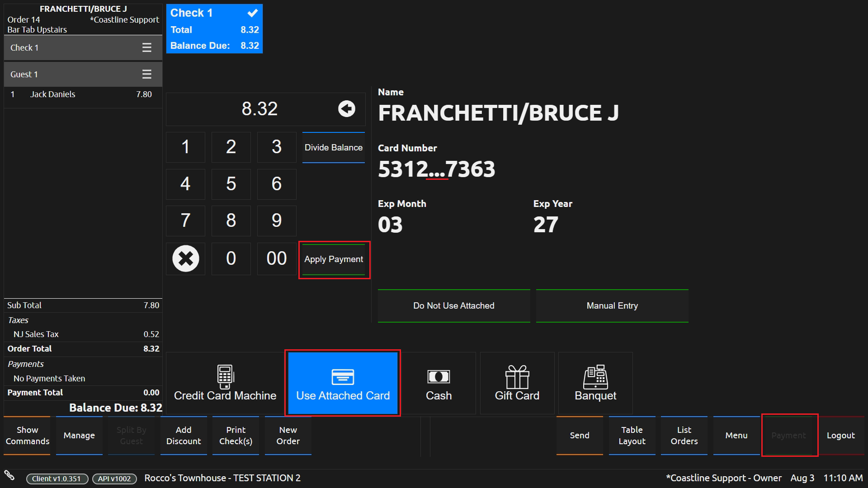Choose the Use Attached Card option
The image size is (868, 488).
[343, 383]
